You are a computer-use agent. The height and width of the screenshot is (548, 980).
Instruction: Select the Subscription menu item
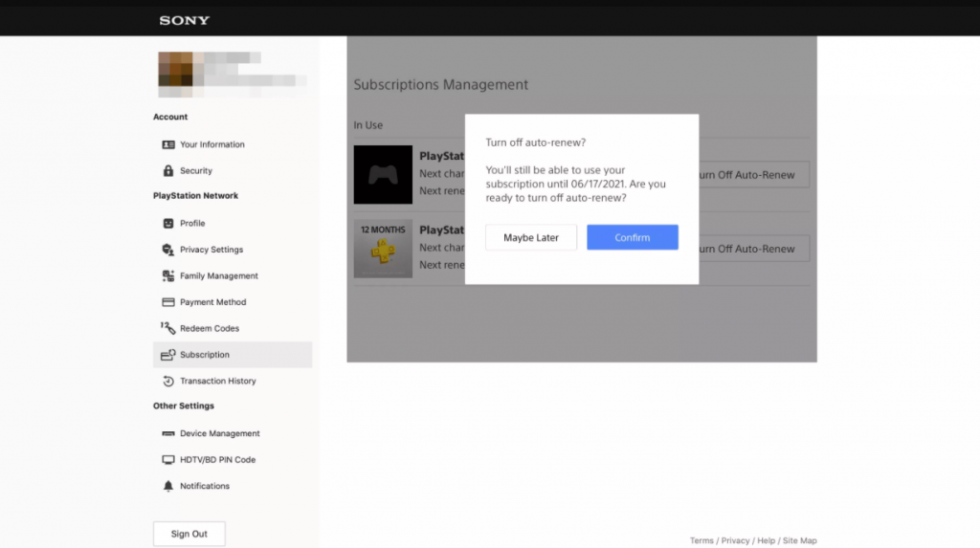point(233,354)
